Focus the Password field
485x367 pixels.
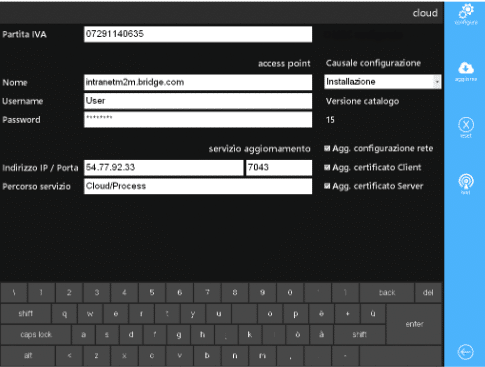click(x=198, y=120)
